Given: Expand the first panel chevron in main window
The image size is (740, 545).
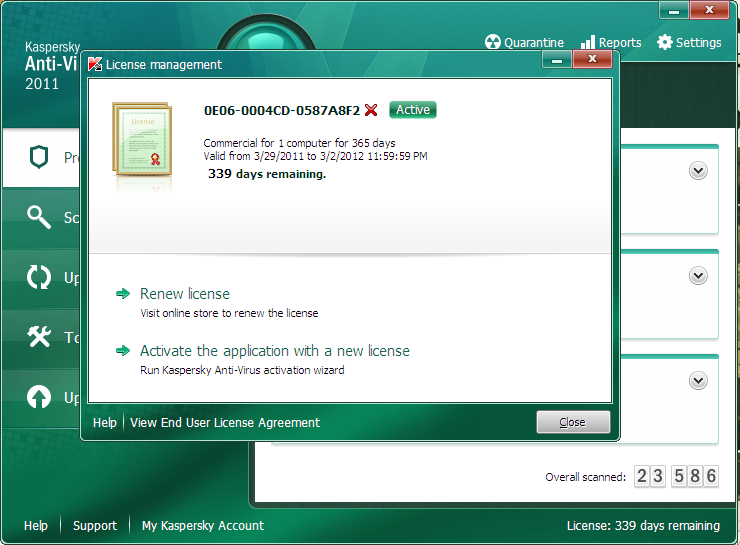Looking at the screenshot, I should (x=698, y=171).
